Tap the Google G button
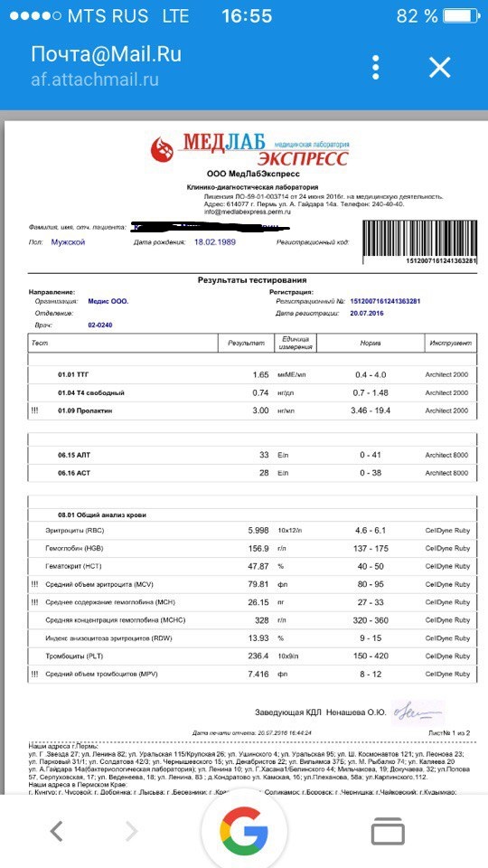 coord(243,833)
